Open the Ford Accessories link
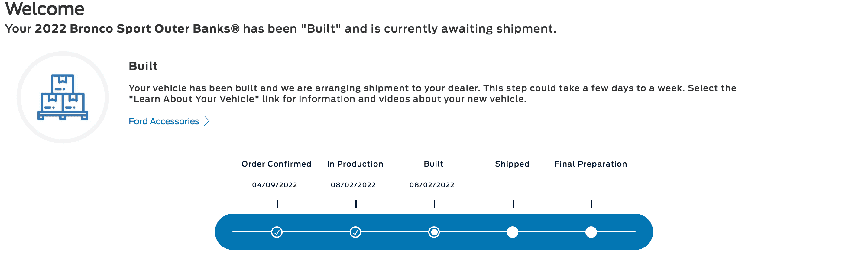Image resolution: width=868 pixels, height=268 pixels. tap(164, 121)
